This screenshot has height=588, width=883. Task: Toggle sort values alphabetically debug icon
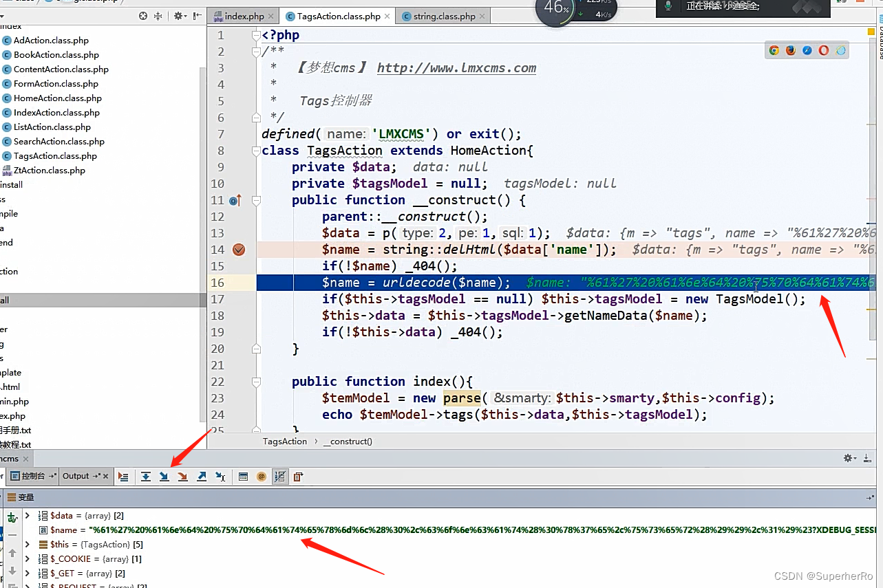(280, 476)
